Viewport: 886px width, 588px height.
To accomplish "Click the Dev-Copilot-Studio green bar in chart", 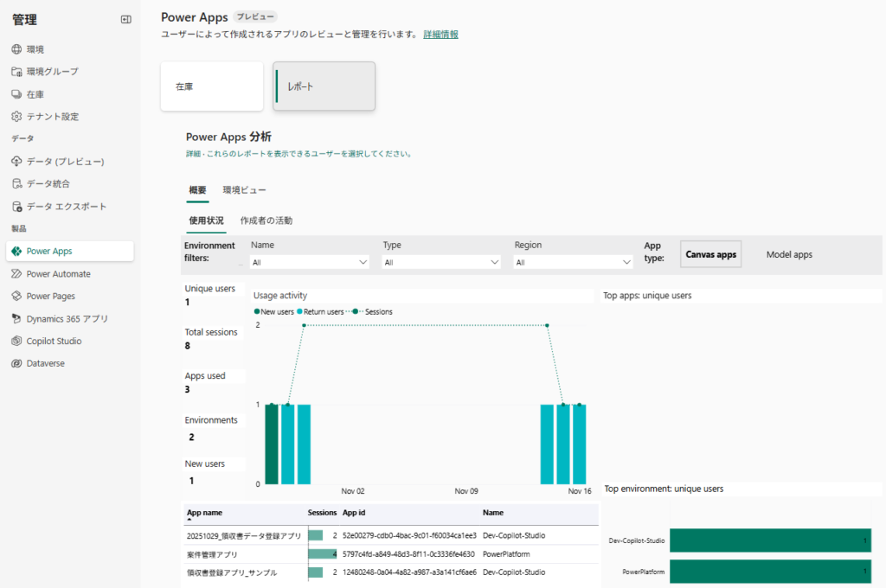I will (x=769, y=540).
